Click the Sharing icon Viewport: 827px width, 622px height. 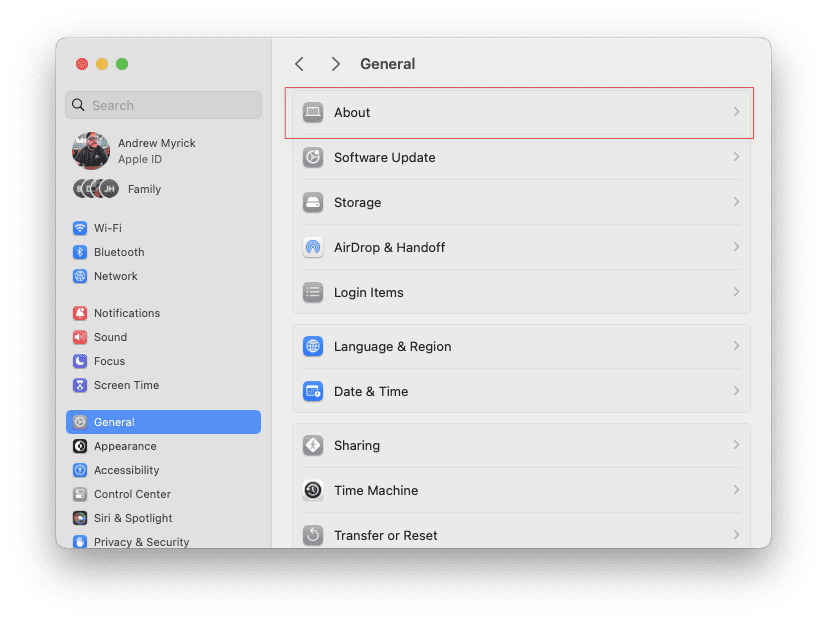click(313, 445)
